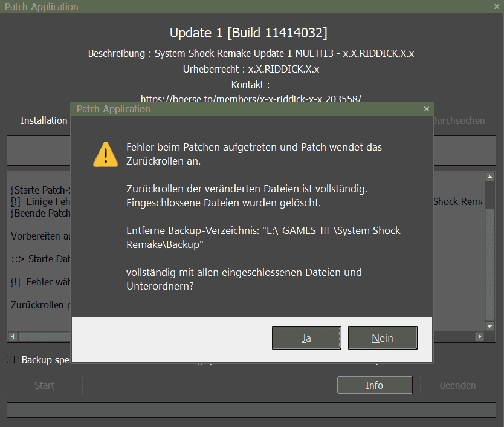This screenshot has width=504, height=427.
Task: Click the progress bar at window bottom
Action: (251, 410)
